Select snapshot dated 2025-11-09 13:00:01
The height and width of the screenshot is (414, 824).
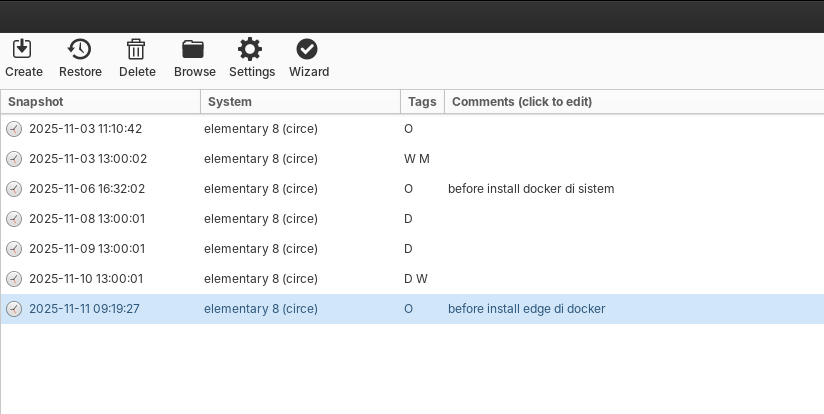tap(87, 249)
